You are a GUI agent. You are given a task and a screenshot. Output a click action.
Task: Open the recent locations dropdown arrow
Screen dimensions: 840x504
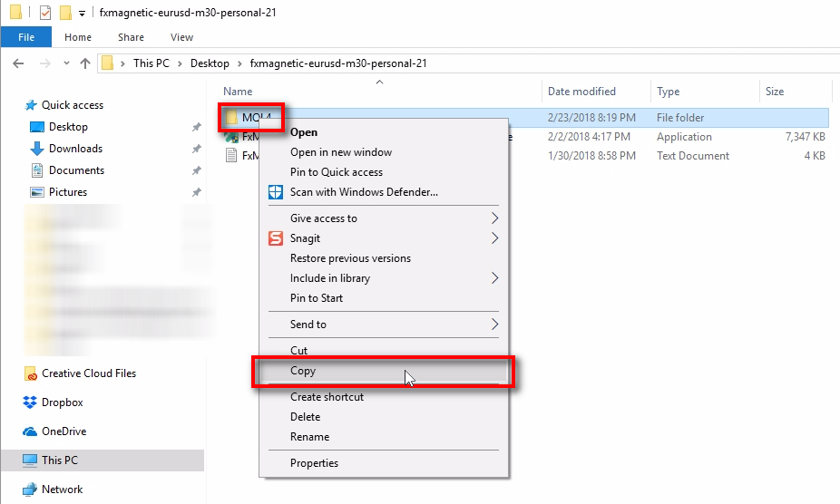tap(66, 63)
